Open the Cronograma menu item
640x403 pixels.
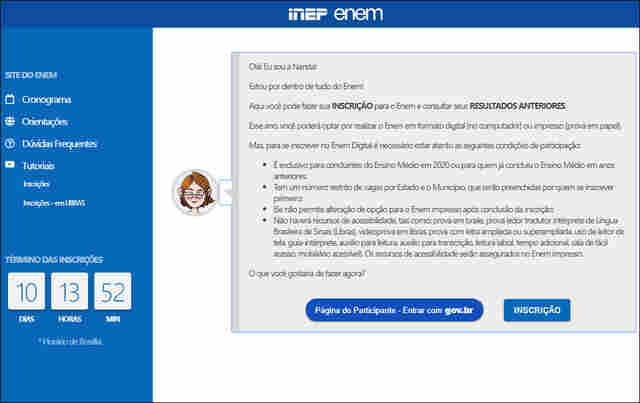pos(47,100)
